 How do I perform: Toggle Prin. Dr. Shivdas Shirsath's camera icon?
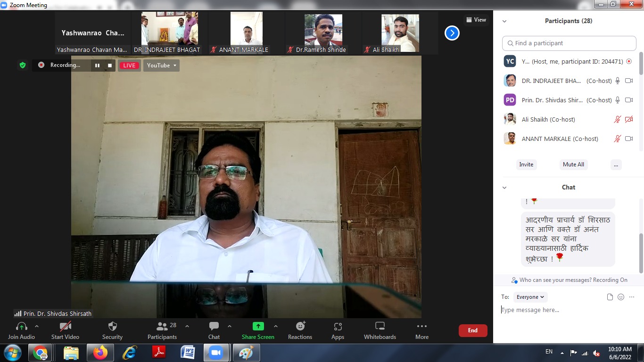(x=629, y=100)
